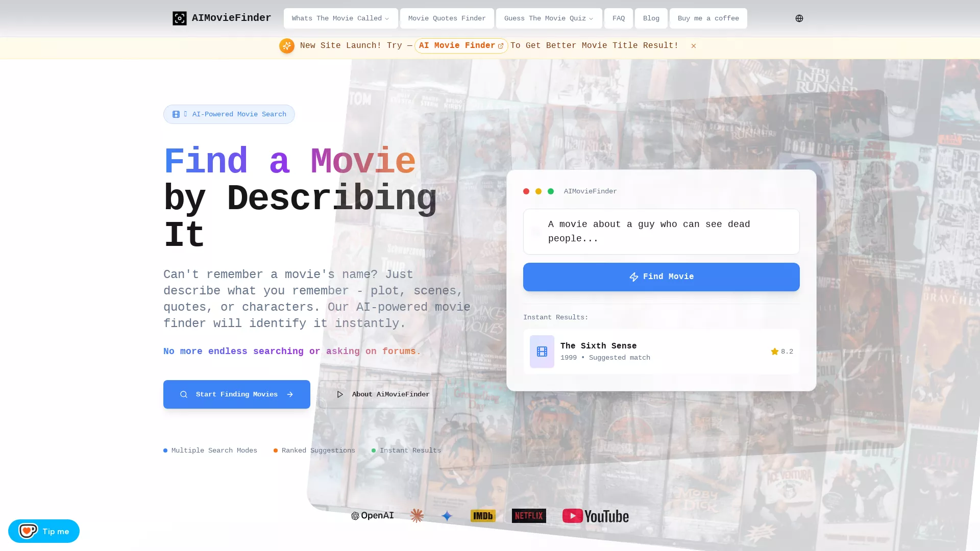Open the AI Movie Finder banner link
This screenshot has width=980, height=551.
pos(461,46)
